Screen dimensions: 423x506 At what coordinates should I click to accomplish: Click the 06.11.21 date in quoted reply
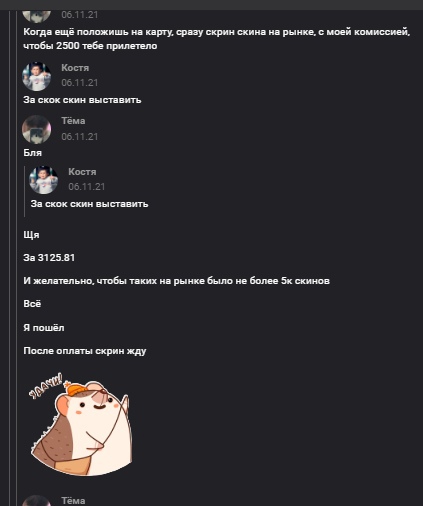click(87, 187)
